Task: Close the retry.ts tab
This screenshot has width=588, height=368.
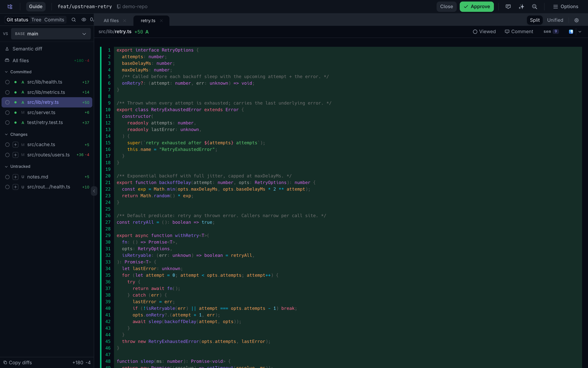Action: (161, 21)
